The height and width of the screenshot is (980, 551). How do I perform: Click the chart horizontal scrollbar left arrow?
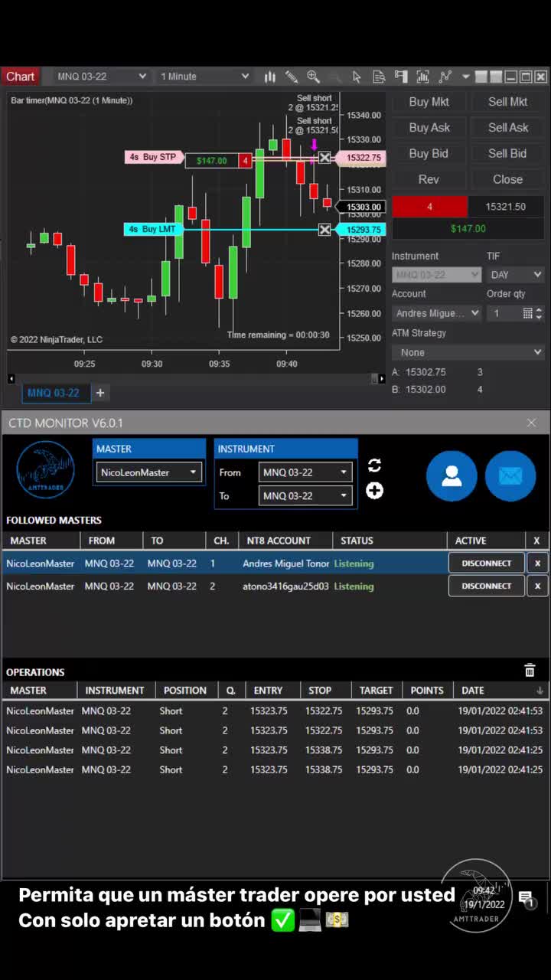(x=11, y=378)
